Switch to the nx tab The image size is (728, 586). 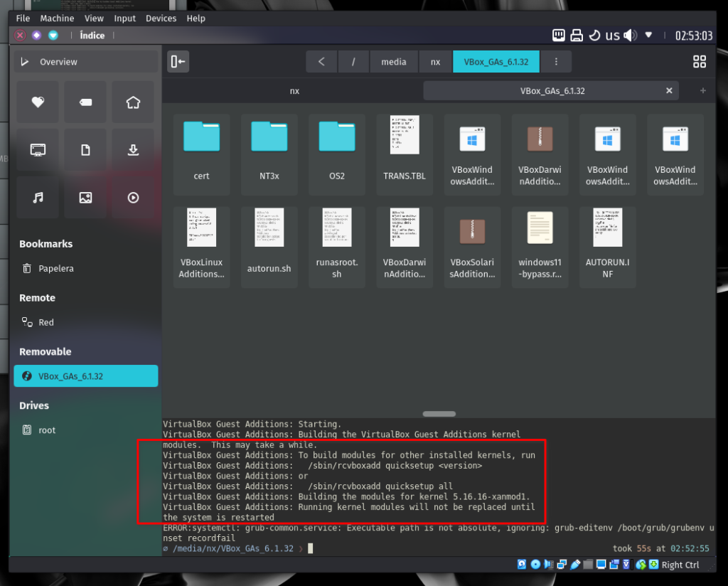294,91
